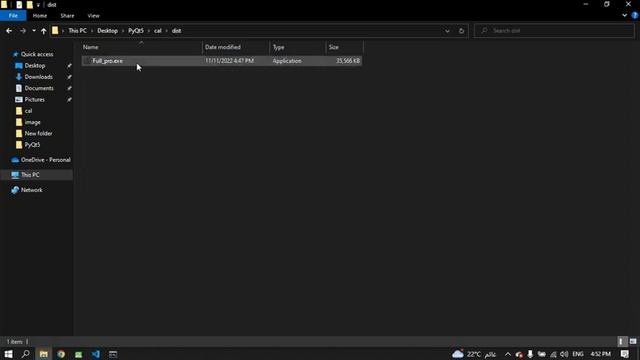Navigate to PyQt5 in breadcrumb path
Viewport: 640px width, 360px height.
[136, 31]
